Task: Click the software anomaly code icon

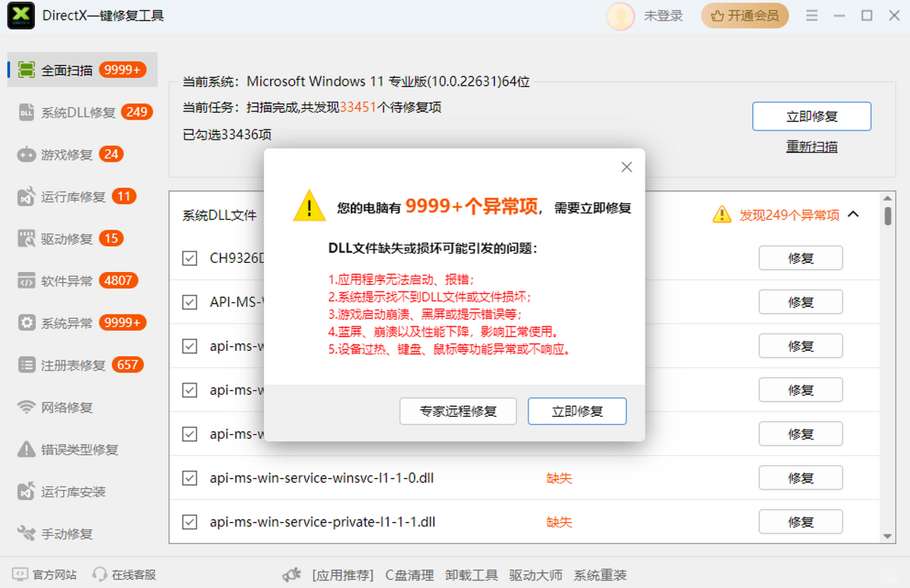Action: 27,281
